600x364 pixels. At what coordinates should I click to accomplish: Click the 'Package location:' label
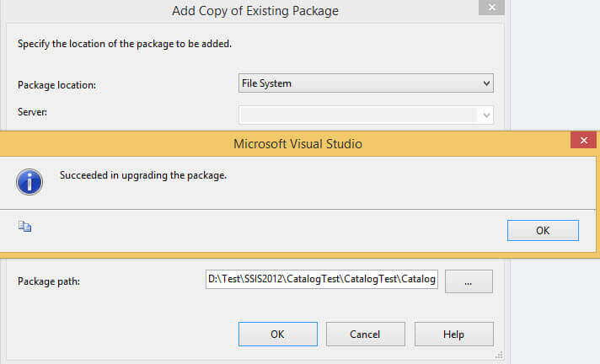[56, 86]
